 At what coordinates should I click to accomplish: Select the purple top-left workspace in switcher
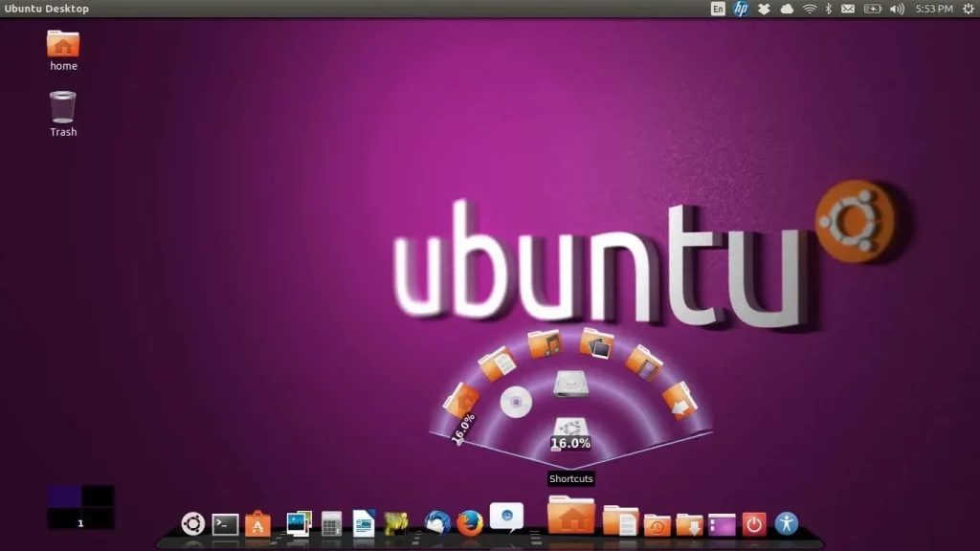(64, 496)
